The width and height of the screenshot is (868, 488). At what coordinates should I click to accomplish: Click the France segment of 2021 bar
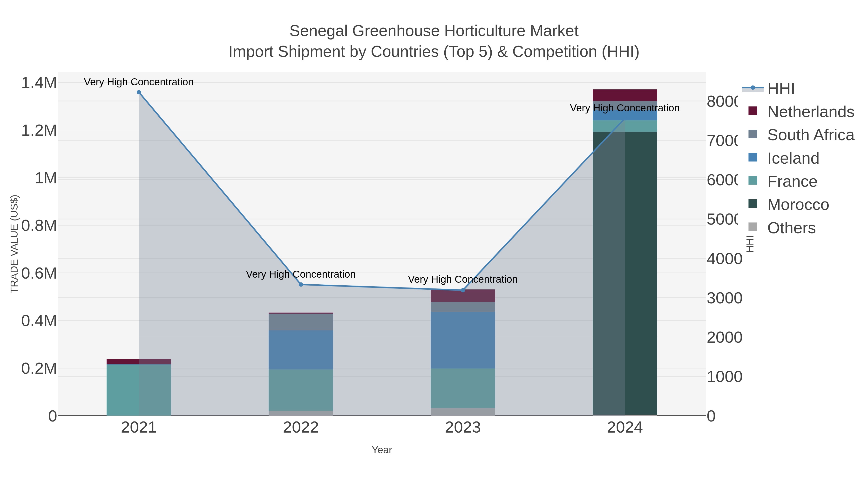(139, 390)
